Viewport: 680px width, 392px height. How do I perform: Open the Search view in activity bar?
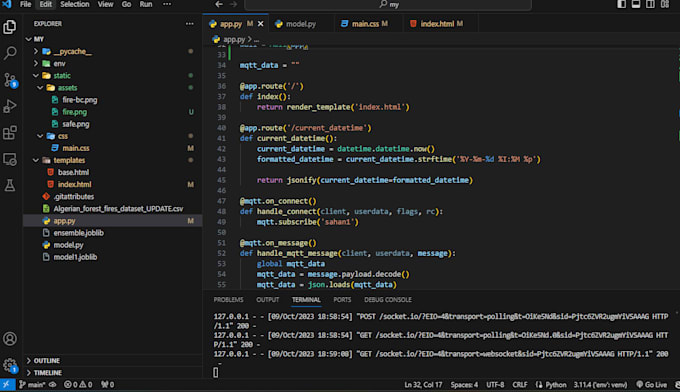(x=10, y=53)
